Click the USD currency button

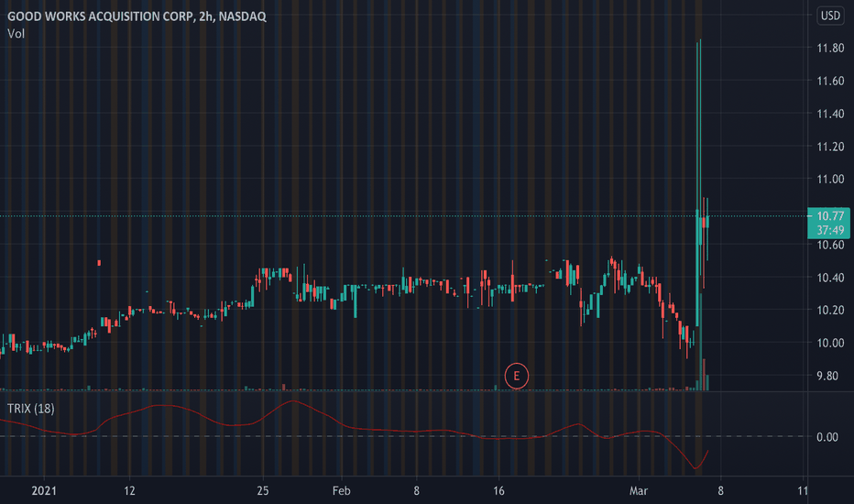(x=830, y=16)
